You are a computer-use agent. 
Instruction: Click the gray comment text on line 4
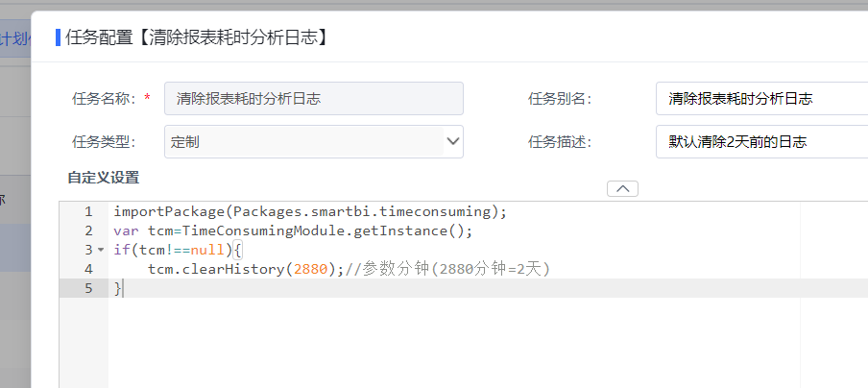pyautogui.click(x=447, y=269)
